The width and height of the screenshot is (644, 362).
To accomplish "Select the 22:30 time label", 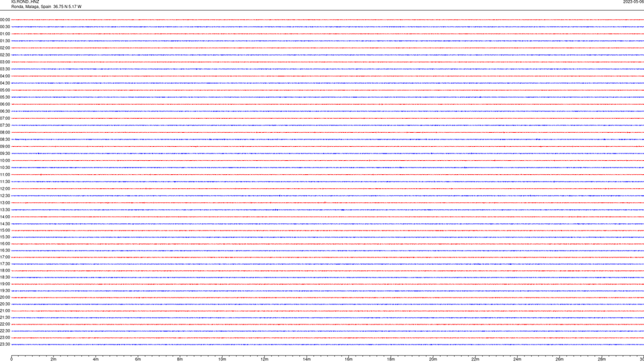I will [x=5, y=330].
